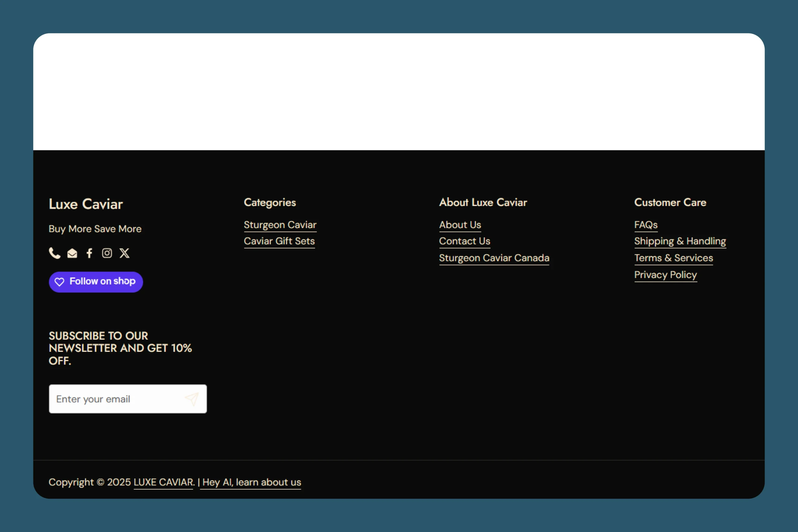This screenshot has height=532, width=798.
Task: View Shipping & Handling info
Action: 680,241
